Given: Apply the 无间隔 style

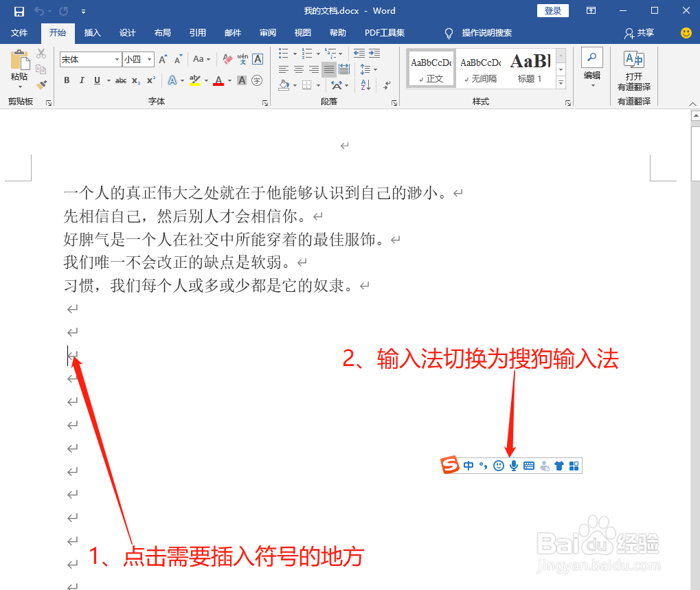Looking at the screenshot, I should point(480,68).
